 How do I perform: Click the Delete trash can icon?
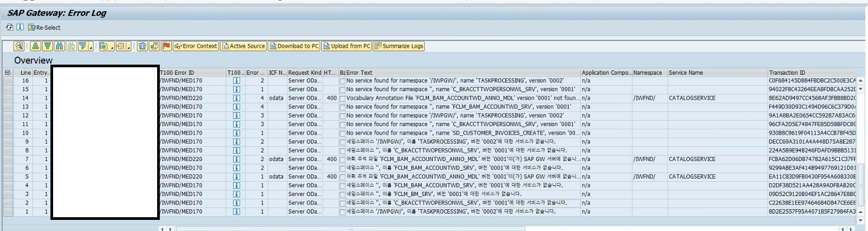(x=142, y=46)
